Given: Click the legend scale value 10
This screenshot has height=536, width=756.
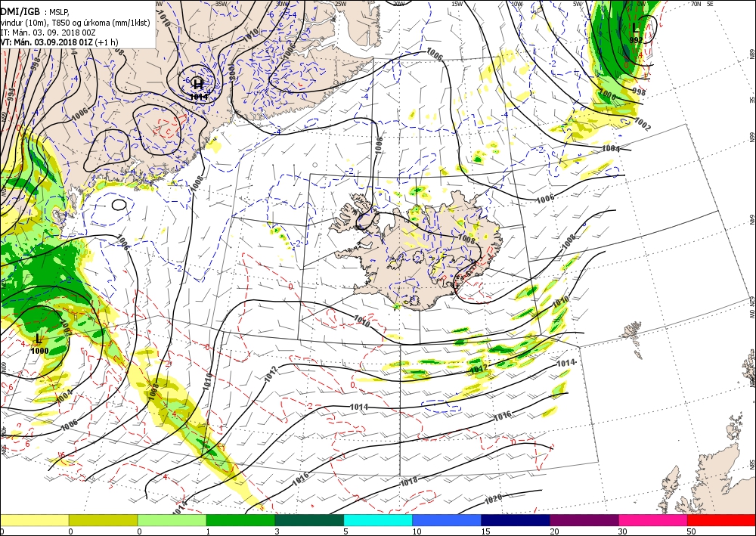Looking at the screenshot, I should pos(417,531).
